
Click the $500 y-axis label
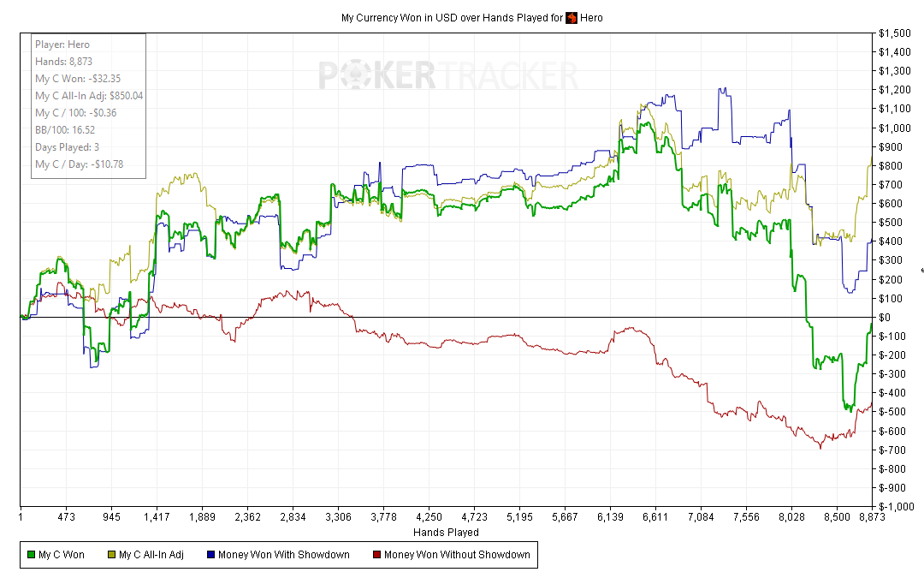(891, 223)
